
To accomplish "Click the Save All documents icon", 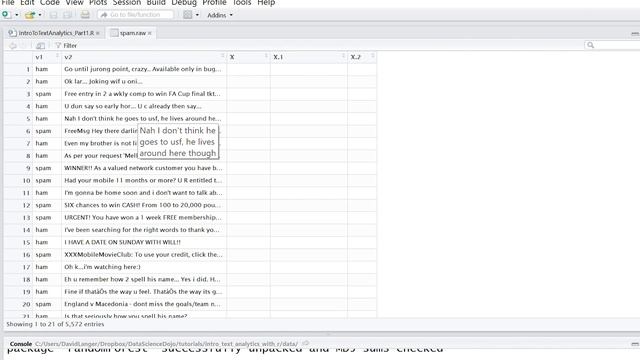I will click(67, 15).
